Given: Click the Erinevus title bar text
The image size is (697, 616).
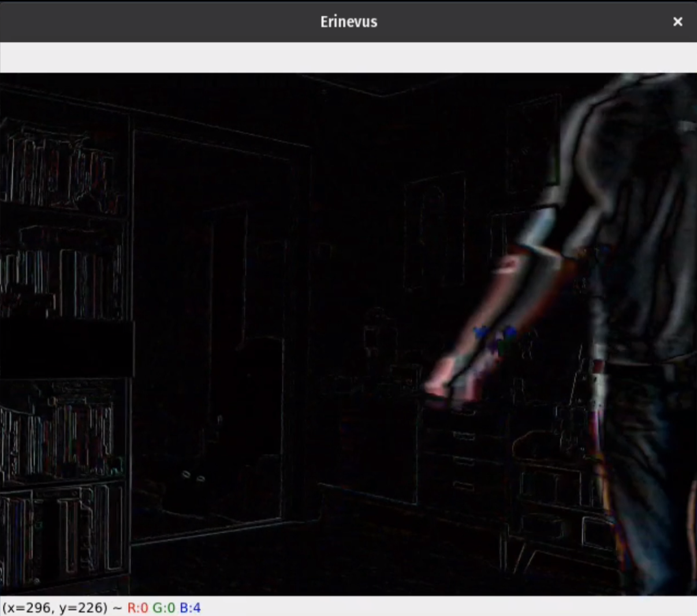Looking at the screenshot, I should click(348, 21).
